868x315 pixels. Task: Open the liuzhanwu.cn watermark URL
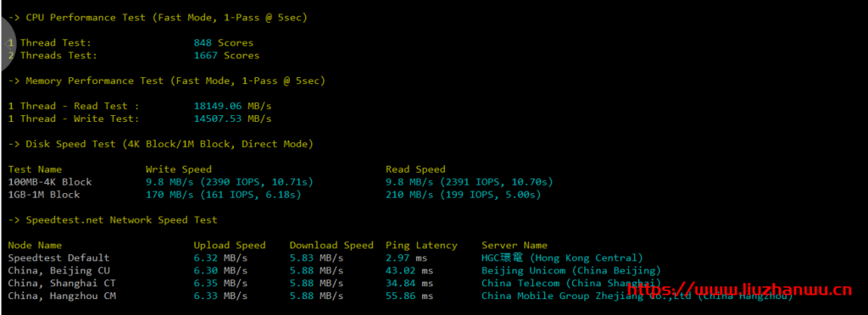[x=738, y=290]
